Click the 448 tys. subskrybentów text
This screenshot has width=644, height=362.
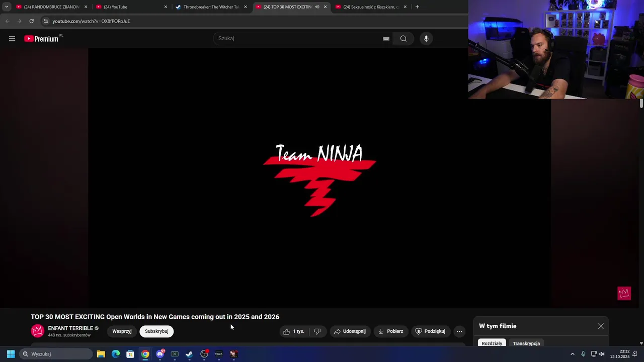pos(69,335)
